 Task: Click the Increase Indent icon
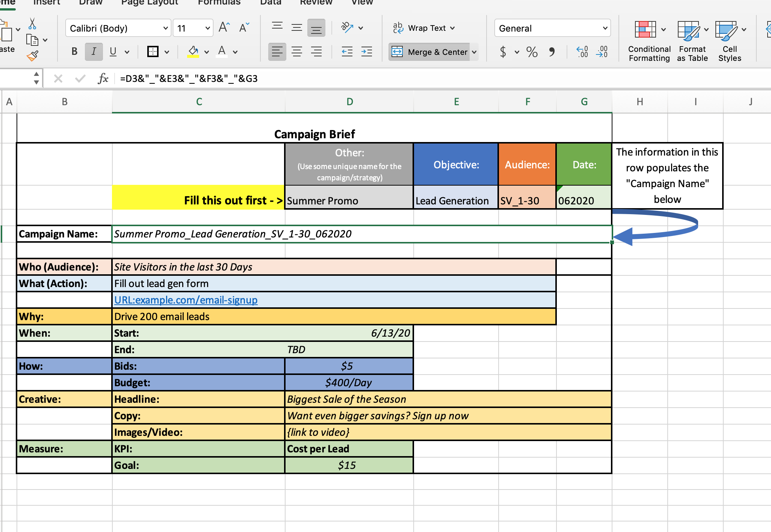[366, 51]
